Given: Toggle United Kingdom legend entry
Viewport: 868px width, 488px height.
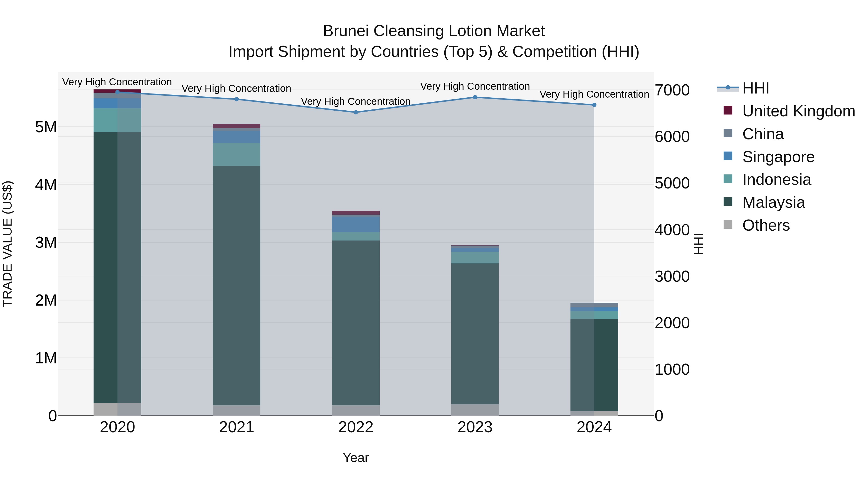Looking at the screenshot, I should [x=789, y=111].
